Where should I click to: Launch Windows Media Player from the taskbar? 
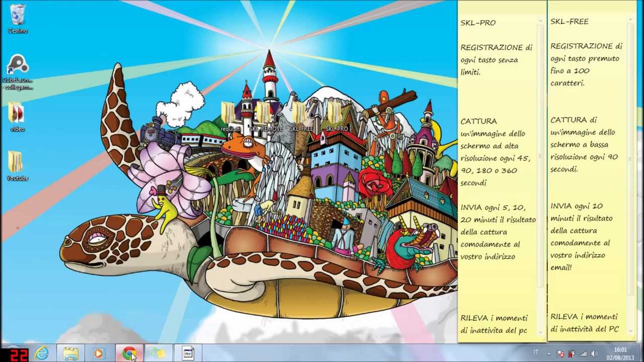click(99, 353)
